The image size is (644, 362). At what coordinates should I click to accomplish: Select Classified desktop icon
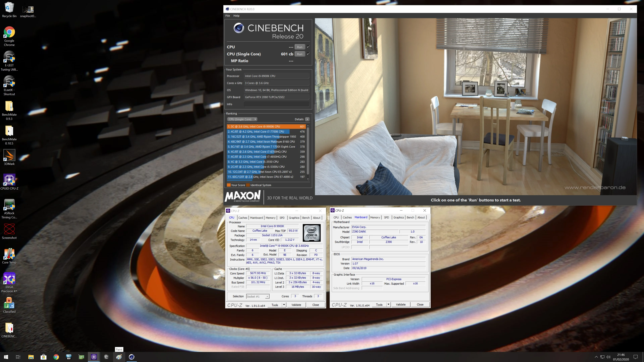point(9,305)
